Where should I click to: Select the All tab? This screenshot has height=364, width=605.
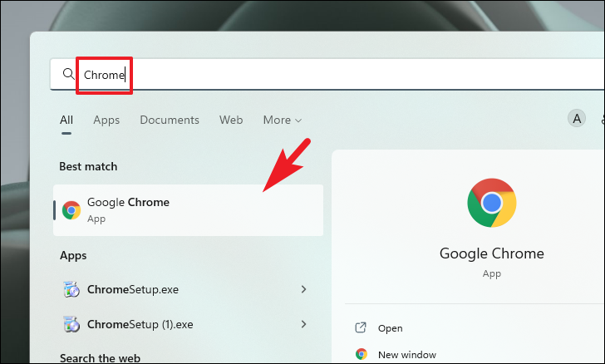[66, 120]
